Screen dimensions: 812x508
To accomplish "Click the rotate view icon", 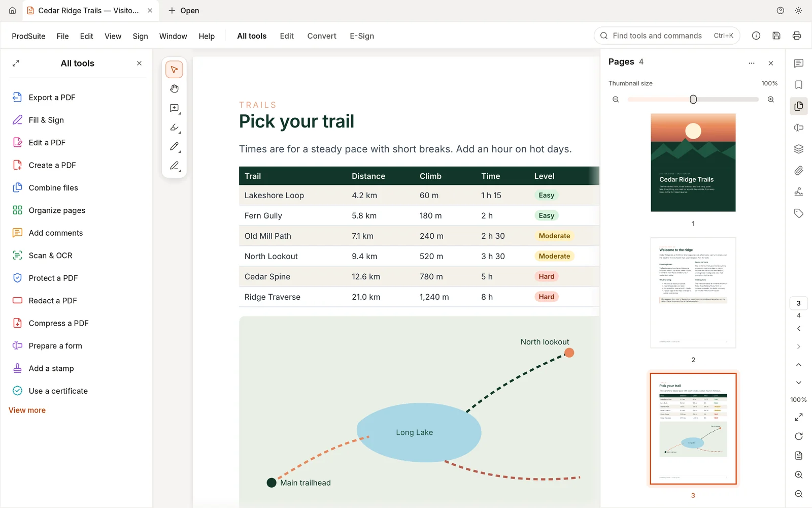I will (x=799, y=436).
